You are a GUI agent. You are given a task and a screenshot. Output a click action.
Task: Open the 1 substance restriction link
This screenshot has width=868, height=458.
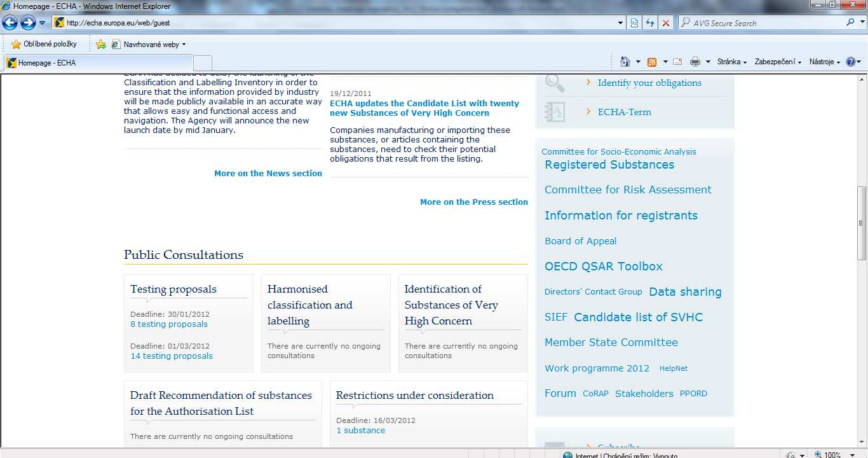click(x=361, y=430)
